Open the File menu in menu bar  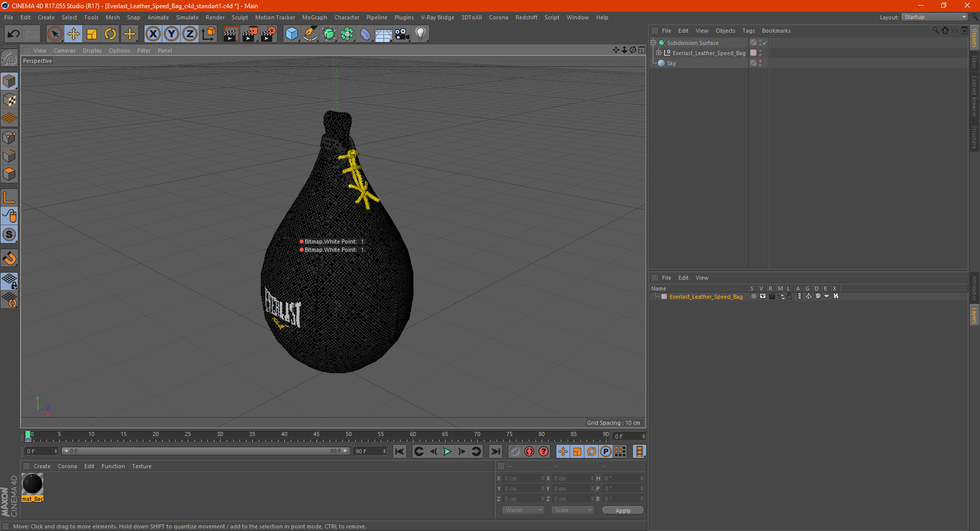tap(9, 17)
